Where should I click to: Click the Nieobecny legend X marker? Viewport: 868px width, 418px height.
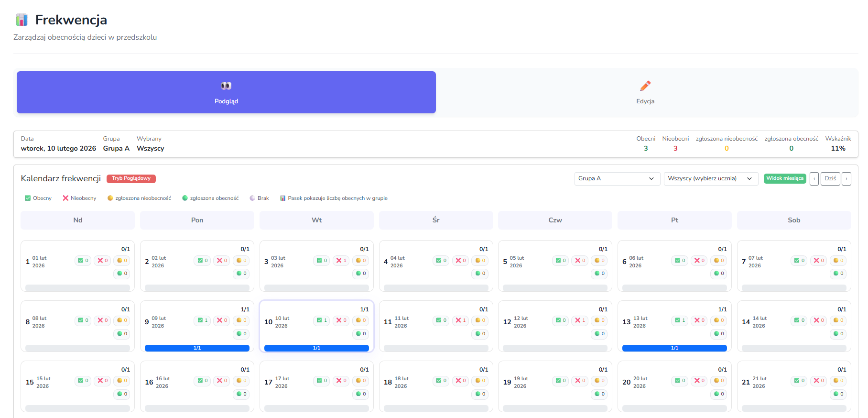click(x=65, y=198)
